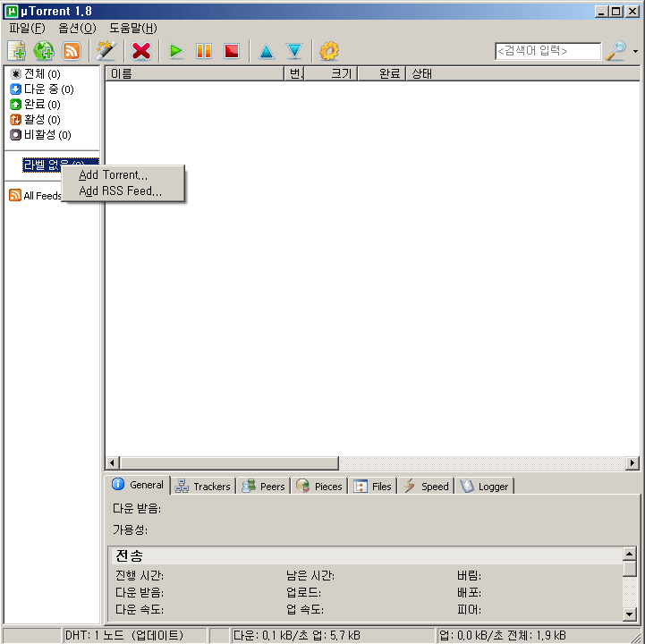Select 완료 (0) category in sidebar

point(36,105)
